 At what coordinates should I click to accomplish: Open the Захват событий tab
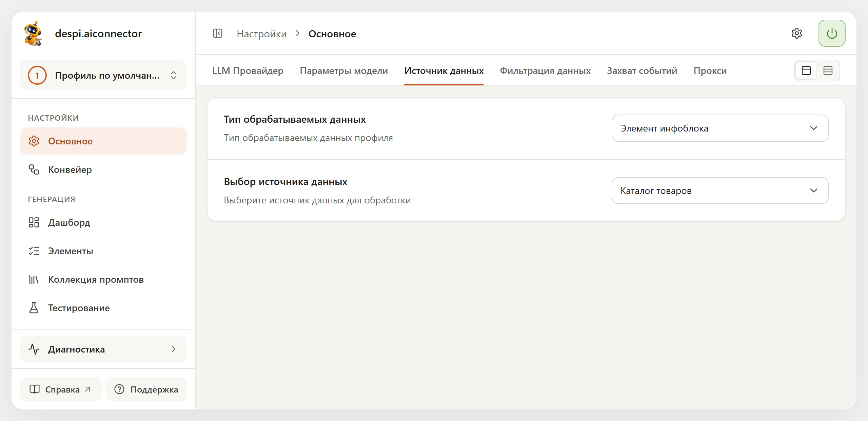(x=642, y=71)
